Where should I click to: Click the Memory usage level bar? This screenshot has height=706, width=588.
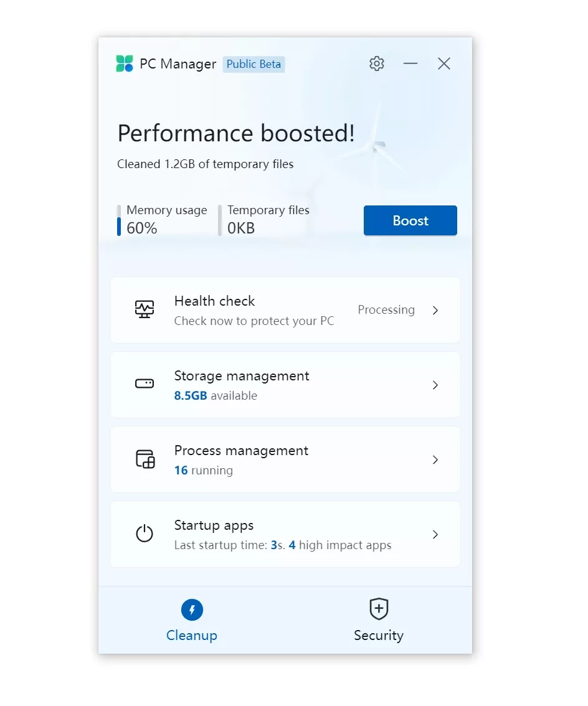click(119, 220)
